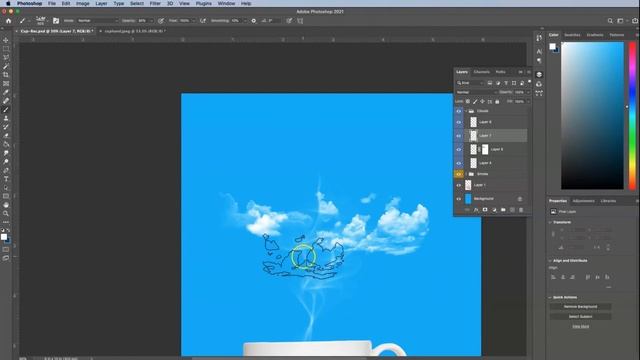Collapse the Quick Actions section
Image resolution: width=640 pixels, height=360 pixels.
pos(550,297)
